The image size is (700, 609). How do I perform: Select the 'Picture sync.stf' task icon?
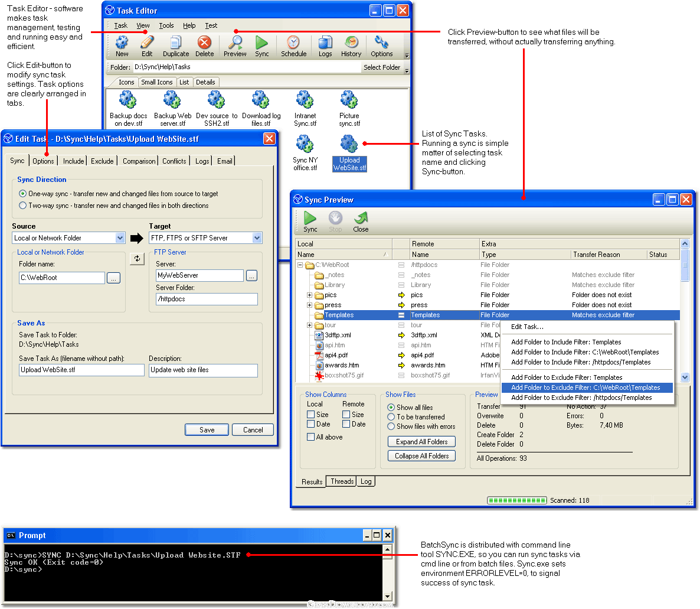tap(349, 108)
